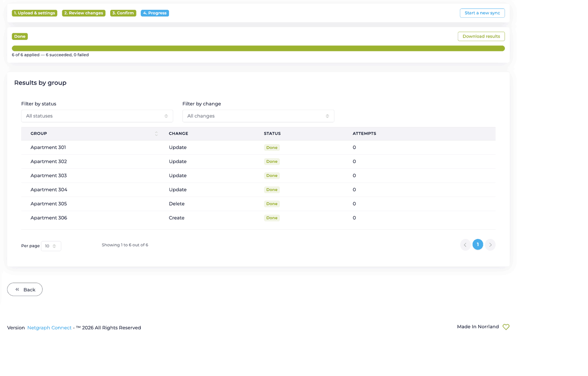The height and width of the screenshot is (376, 588).
Task: Click the Showing 1 to 6 out of 6 text
Action: click(125, 245)
